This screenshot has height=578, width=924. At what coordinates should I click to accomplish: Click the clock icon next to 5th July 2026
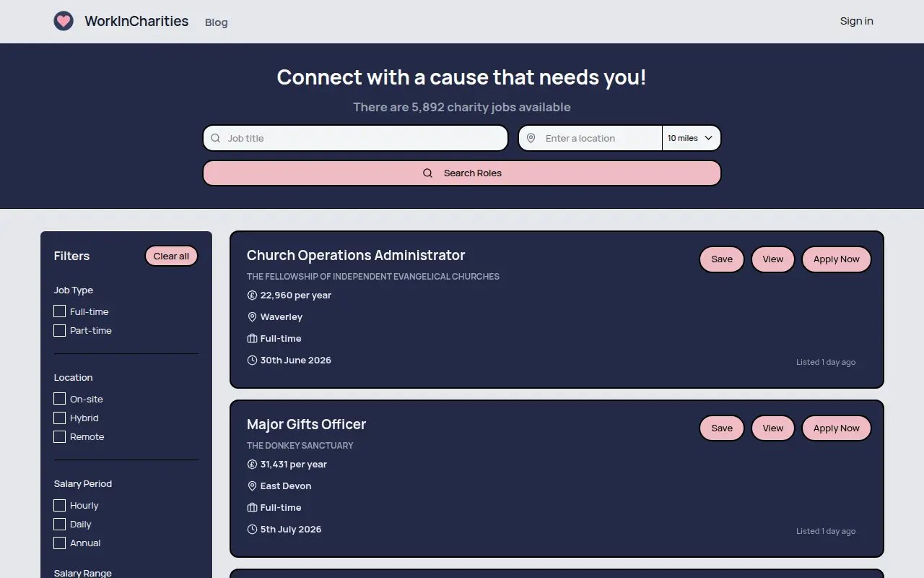click(x=252, y=529)
